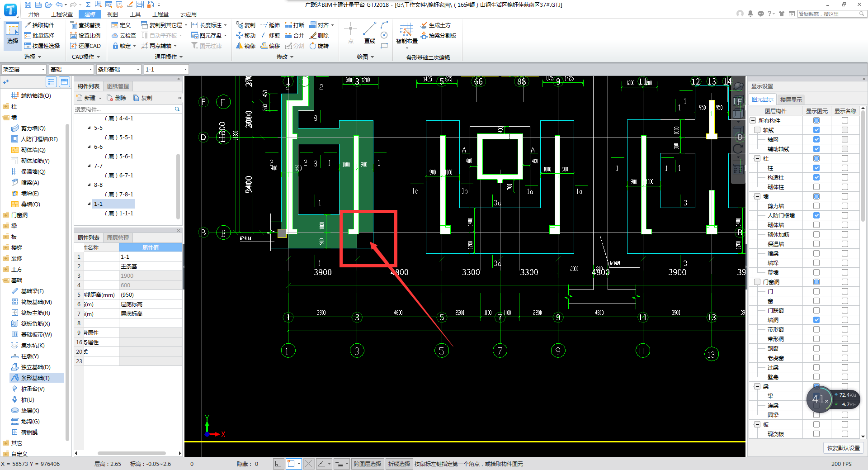Viewport: 868px width, 470px height.
Task: Switch to the 图层管理 tab
Action: click(118, 237)
